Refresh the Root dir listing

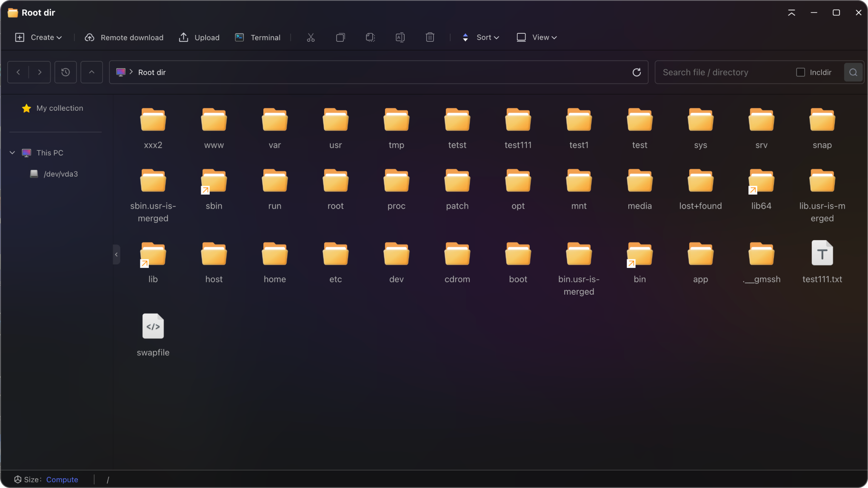(x=637, y=72)
